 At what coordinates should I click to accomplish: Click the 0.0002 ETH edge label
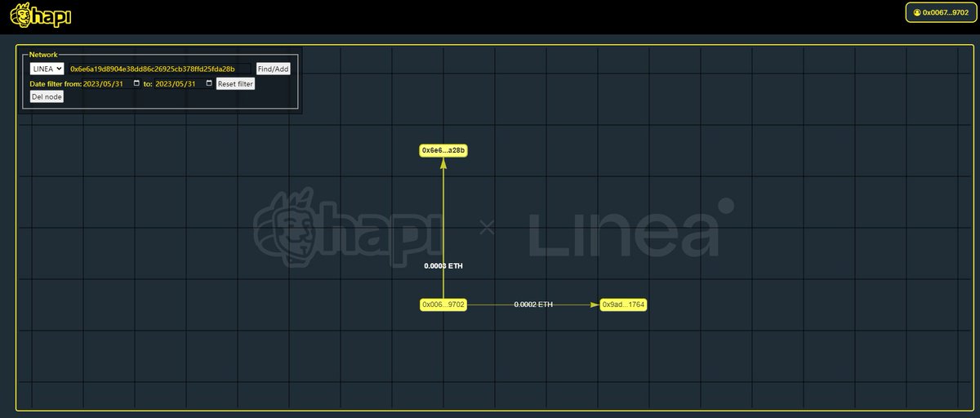coord(533,305)
